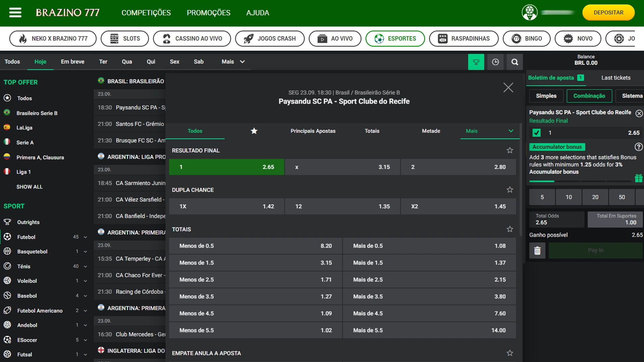Click the DEPOSITAR button
Screen dimensions: 644x362
pos(608,12)
